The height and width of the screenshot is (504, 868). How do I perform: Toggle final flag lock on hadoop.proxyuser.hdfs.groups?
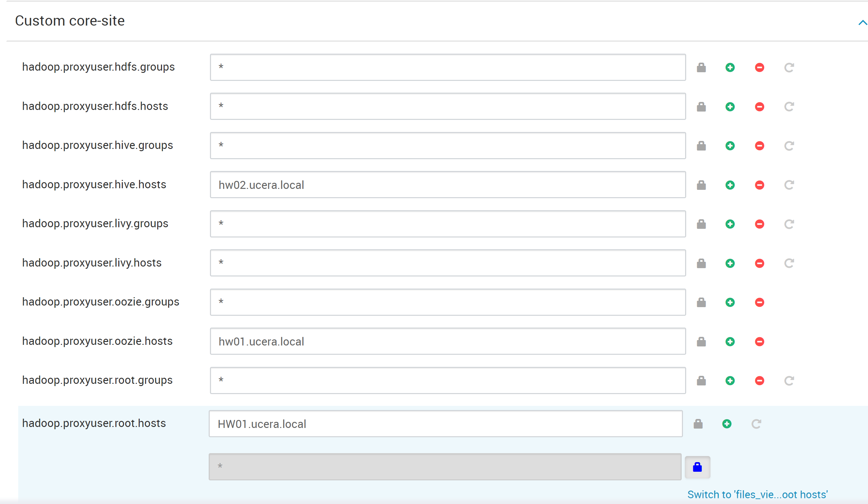701,67
